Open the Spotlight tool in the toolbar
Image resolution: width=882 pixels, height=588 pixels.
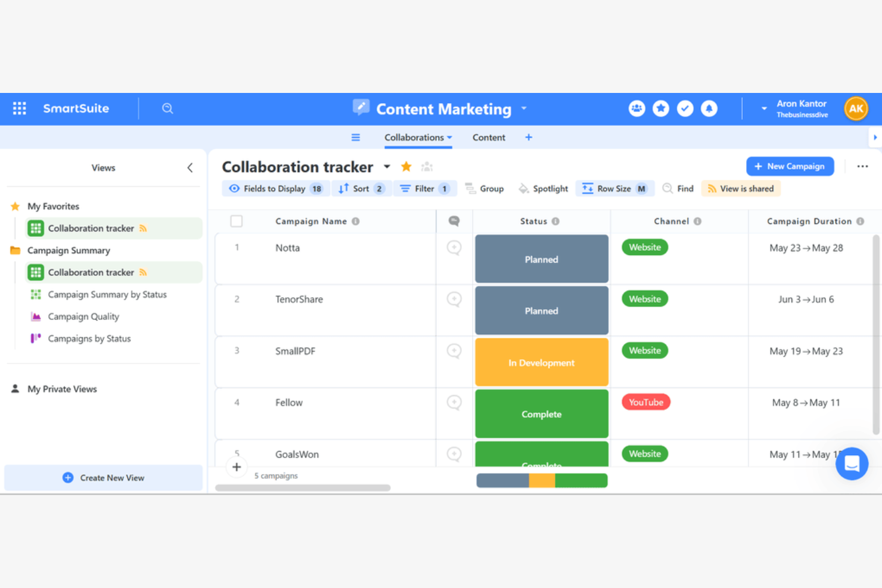[543, 188]
